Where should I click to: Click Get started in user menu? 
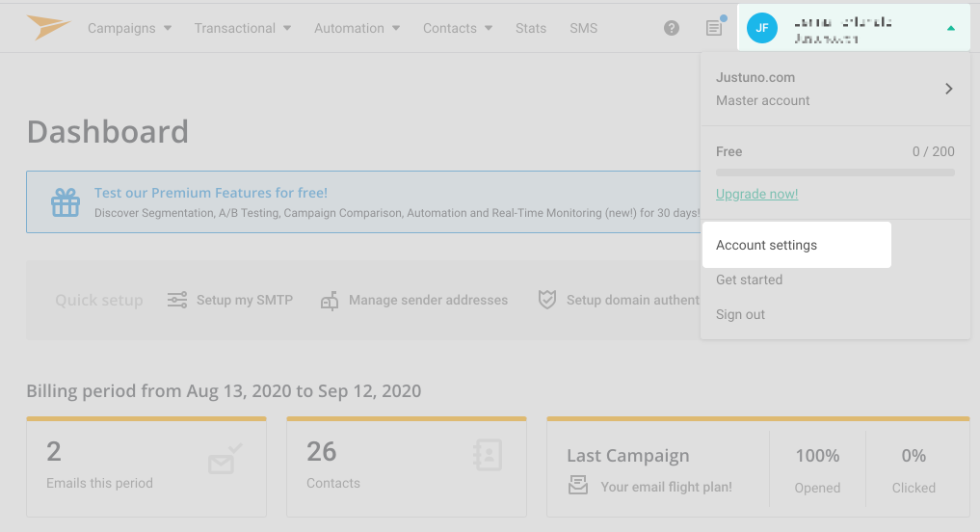tap(749, 280)
